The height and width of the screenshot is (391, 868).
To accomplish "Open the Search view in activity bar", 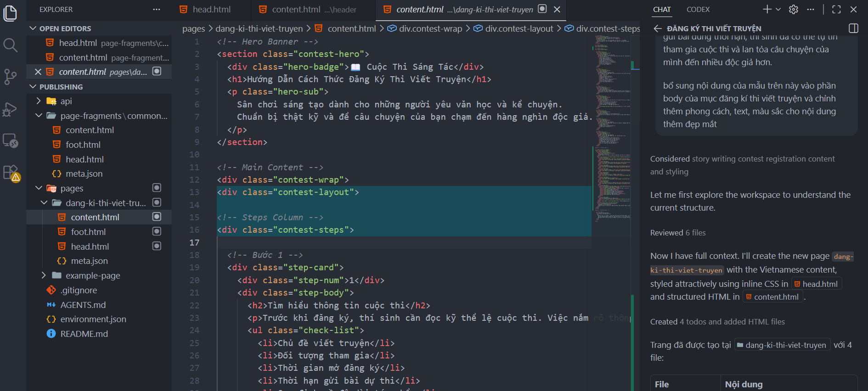I will click(10, 45).
